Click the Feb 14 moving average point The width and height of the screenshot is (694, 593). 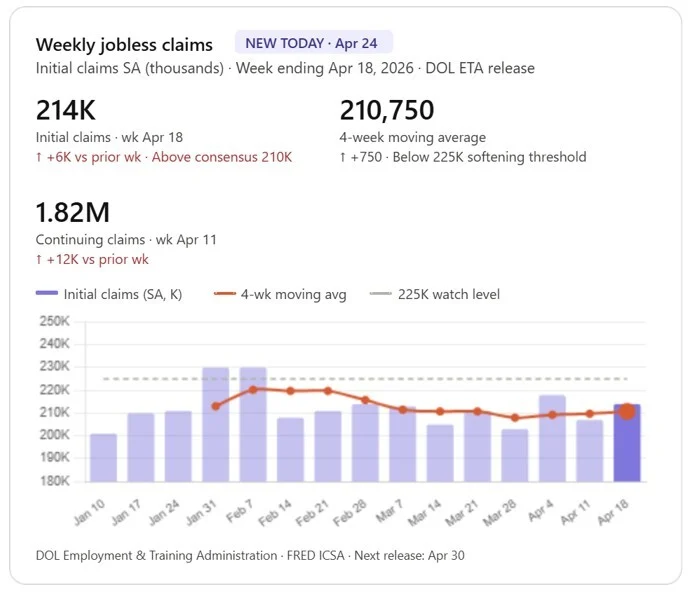coord(291,391)
